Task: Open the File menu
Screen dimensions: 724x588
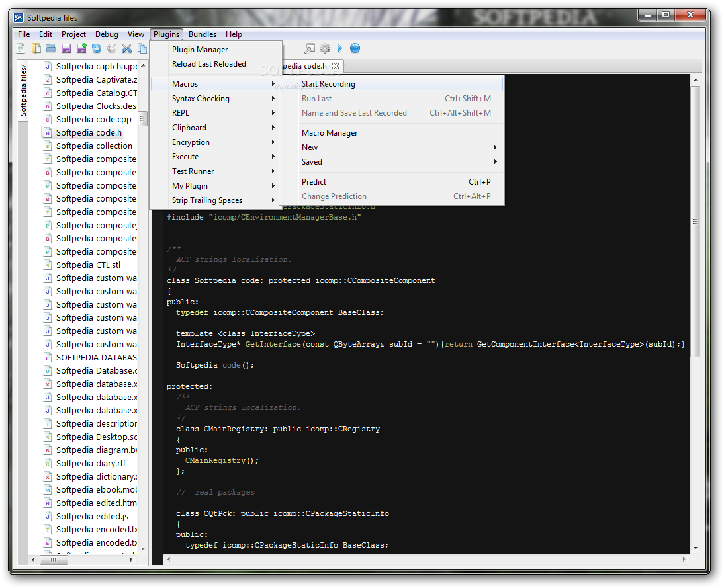Action: 24,34
